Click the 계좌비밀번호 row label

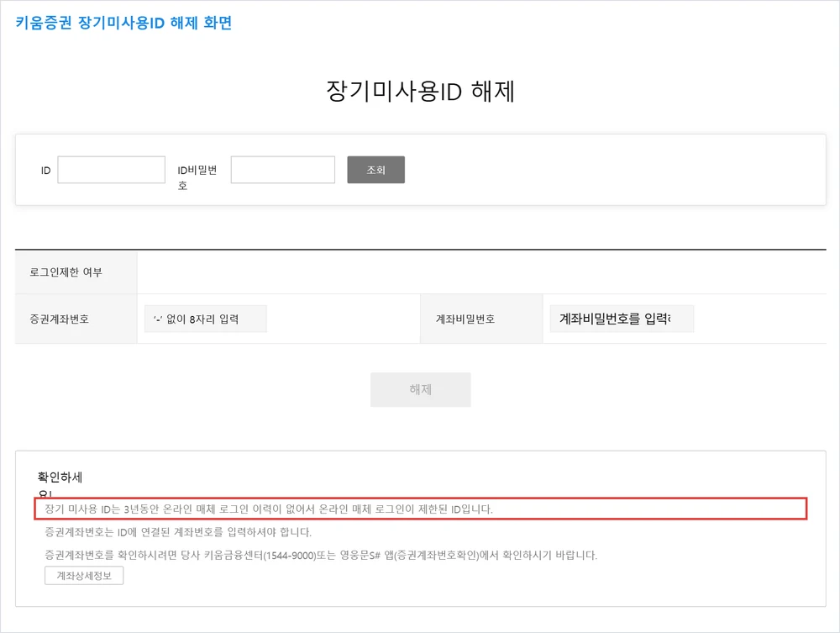pyautogui.click(x=465, y=319)
